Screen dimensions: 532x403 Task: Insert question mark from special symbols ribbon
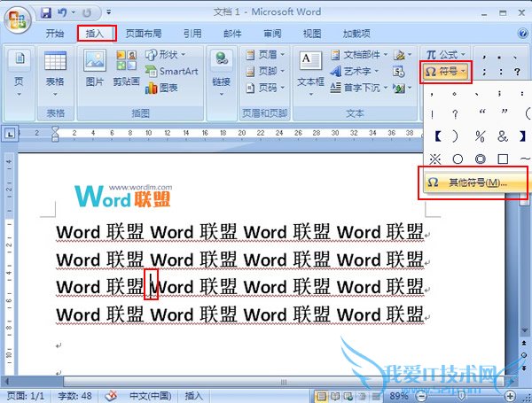pyautogui.click(x=517, y=72)
